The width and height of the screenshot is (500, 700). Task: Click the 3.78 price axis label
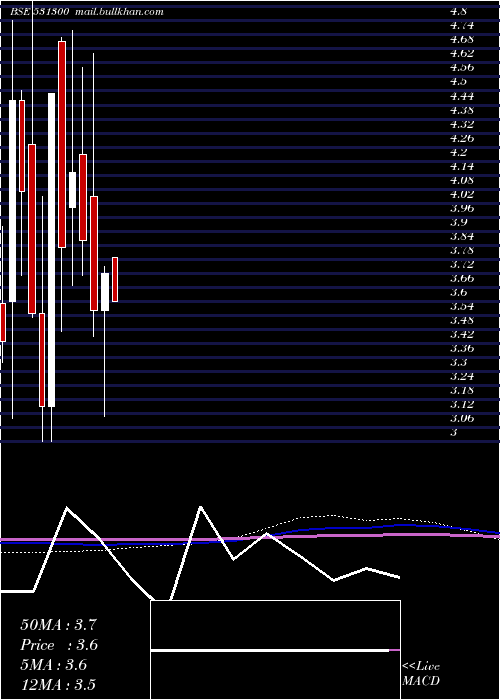462,250
